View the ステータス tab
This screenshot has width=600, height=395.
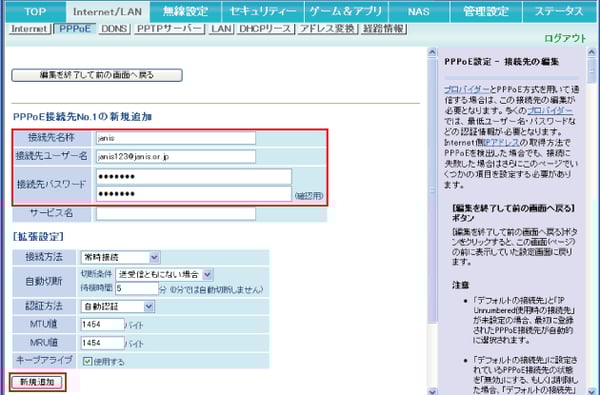(x=559, y=11)
